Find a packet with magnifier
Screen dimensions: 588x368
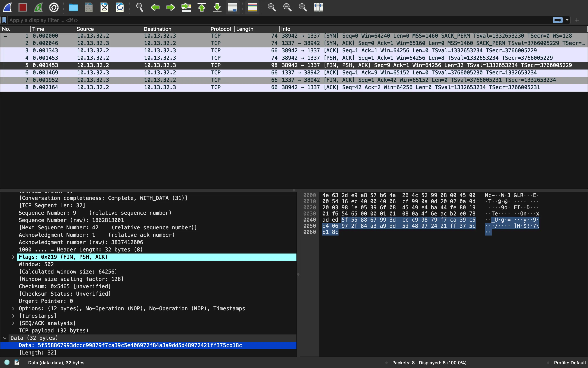tap(139, 8)
